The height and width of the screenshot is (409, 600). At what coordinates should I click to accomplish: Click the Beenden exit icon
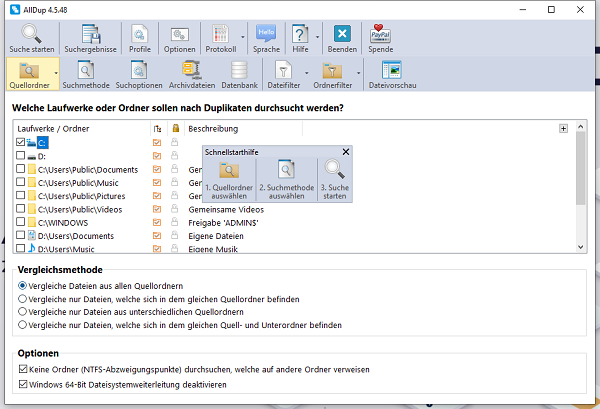pyautogui.click(x=342, y=34)
